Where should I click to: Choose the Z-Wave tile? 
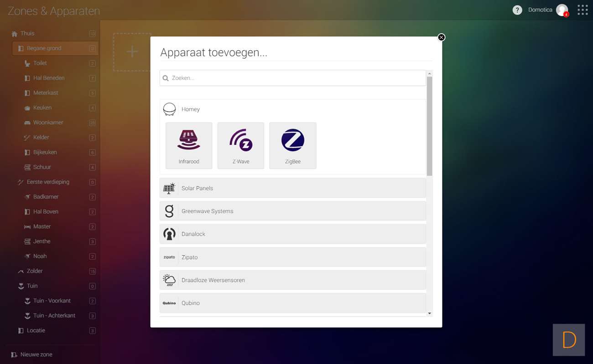[241, 146]
